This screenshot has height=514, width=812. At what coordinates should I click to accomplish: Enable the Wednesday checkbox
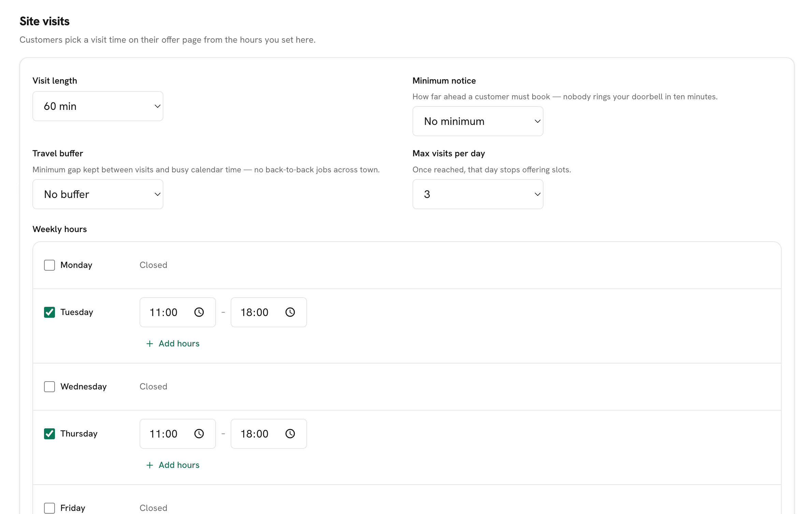[49, 387]
